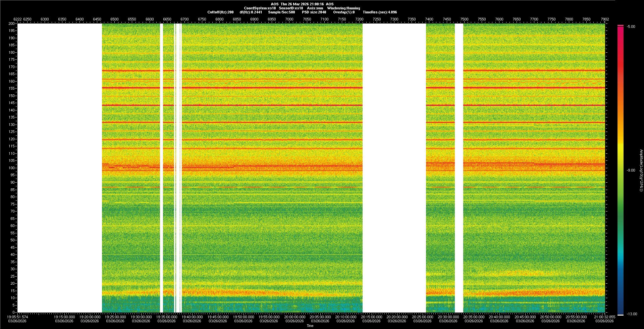
Task: Click the 7000 tick on the top axis
Action: click(289, 19)
